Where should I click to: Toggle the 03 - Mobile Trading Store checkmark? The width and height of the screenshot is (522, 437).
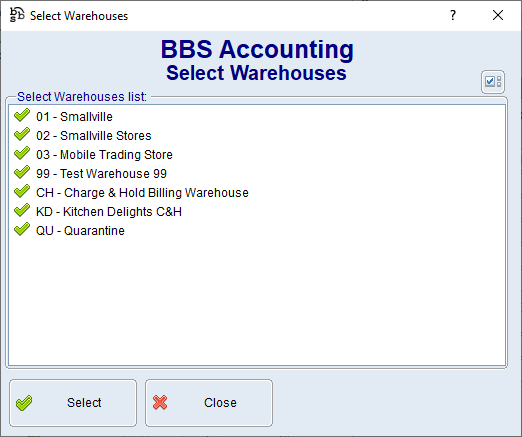tap(22, 154)
